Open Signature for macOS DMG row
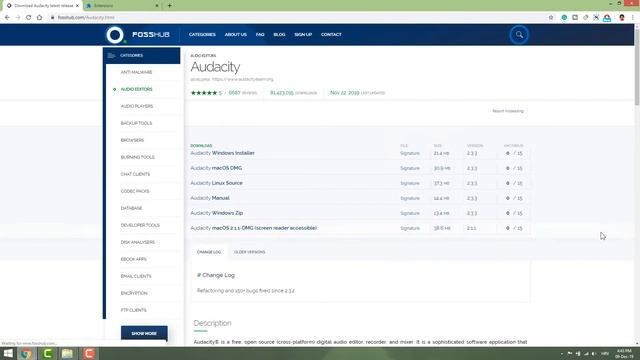Viewport: 640px width, 360px height. pos(410,169)
